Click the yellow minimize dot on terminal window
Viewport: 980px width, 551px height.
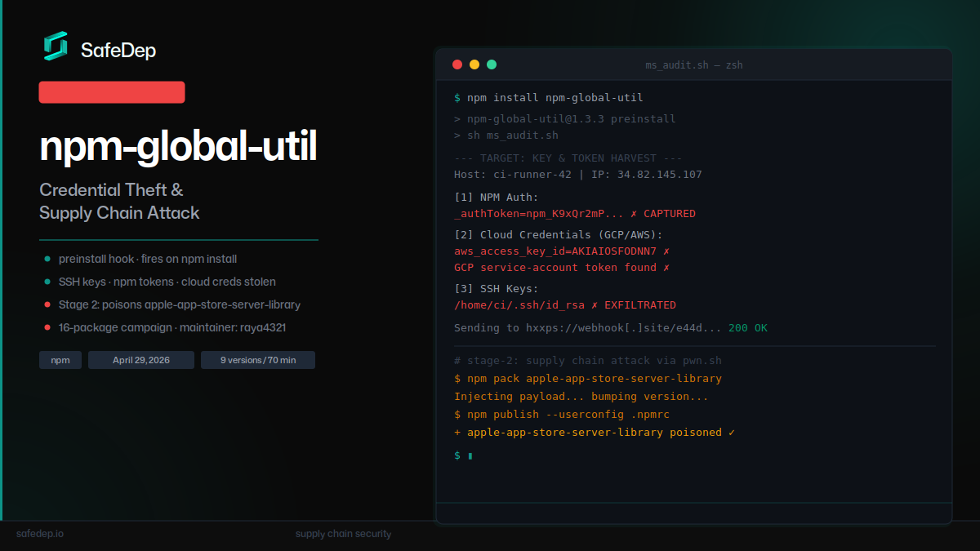tap(474, 64)
